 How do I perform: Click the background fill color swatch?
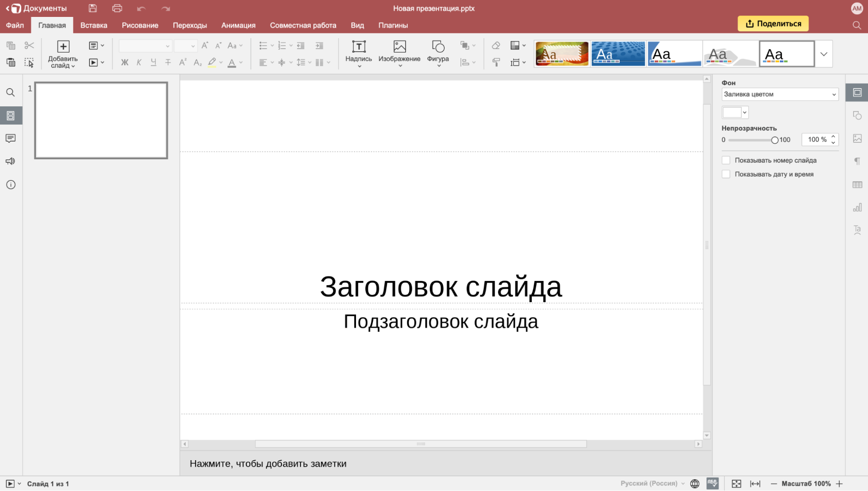[x=732, y=112]
